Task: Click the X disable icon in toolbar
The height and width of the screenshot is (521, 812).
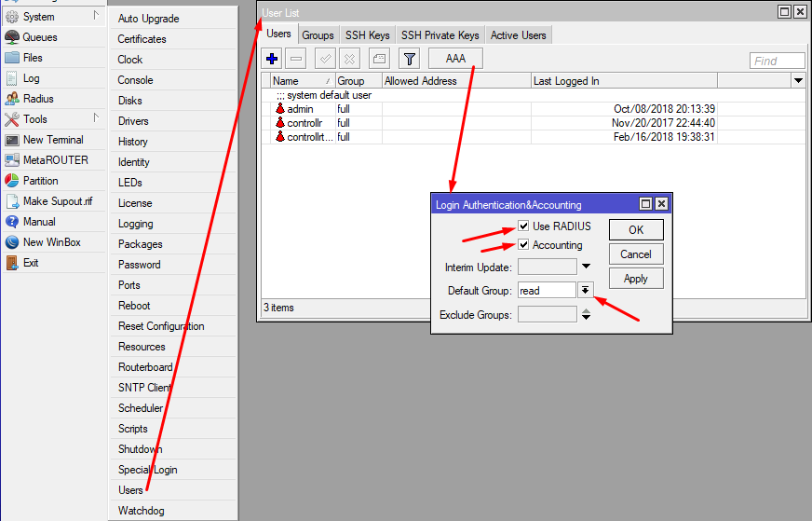Action: pos(349,59)
